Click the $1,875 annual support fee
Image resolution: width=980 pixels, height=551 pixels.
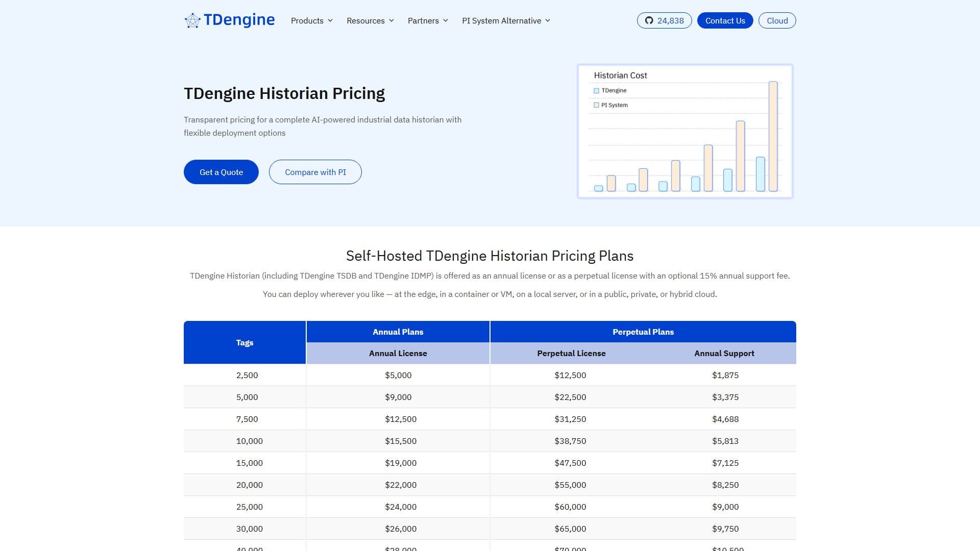coord(725,375)
